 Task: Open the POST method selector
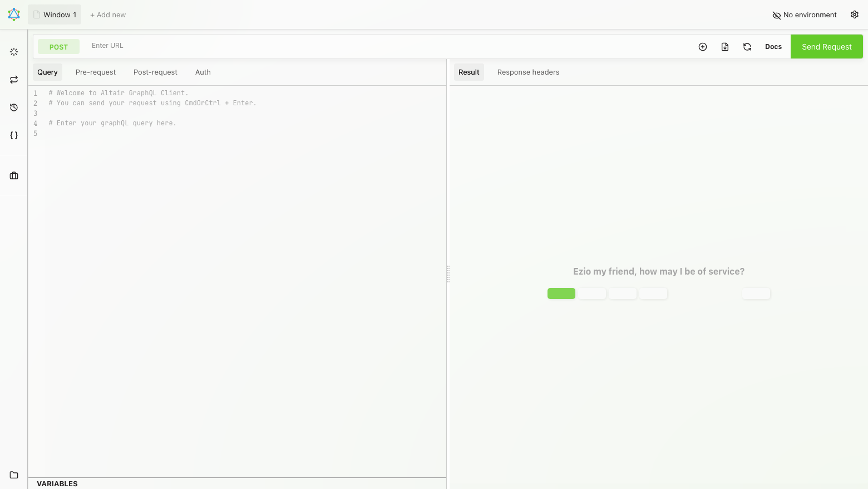pyautogui.click(x=58, y=47)
